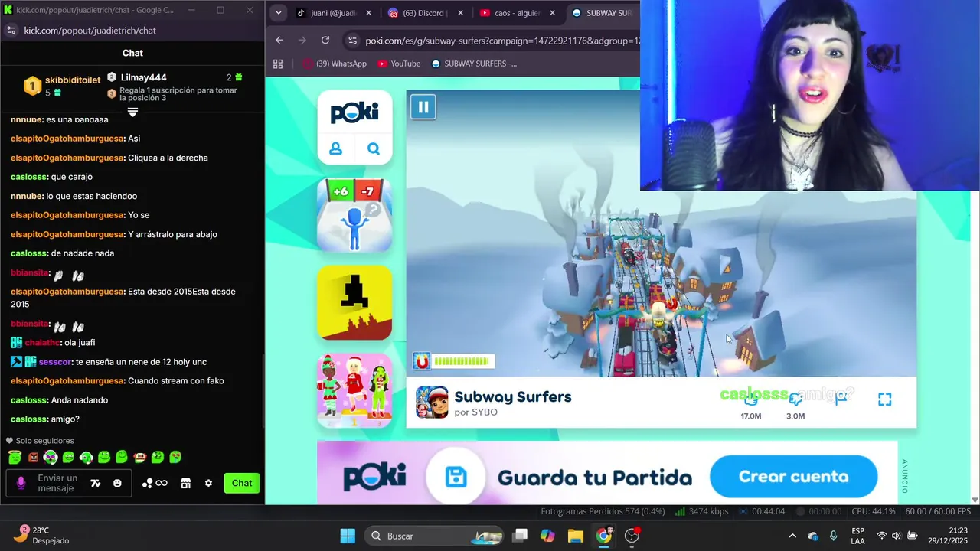980x551 pixels.
Task: Click the Subway Surfers game app icon
Action: coord(432,403)
